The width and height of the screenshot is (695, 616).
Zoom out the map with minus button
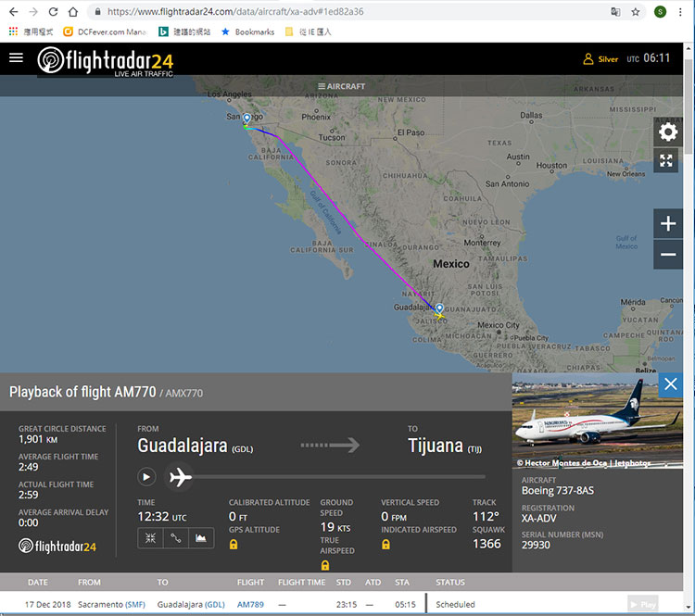(668, 255)
